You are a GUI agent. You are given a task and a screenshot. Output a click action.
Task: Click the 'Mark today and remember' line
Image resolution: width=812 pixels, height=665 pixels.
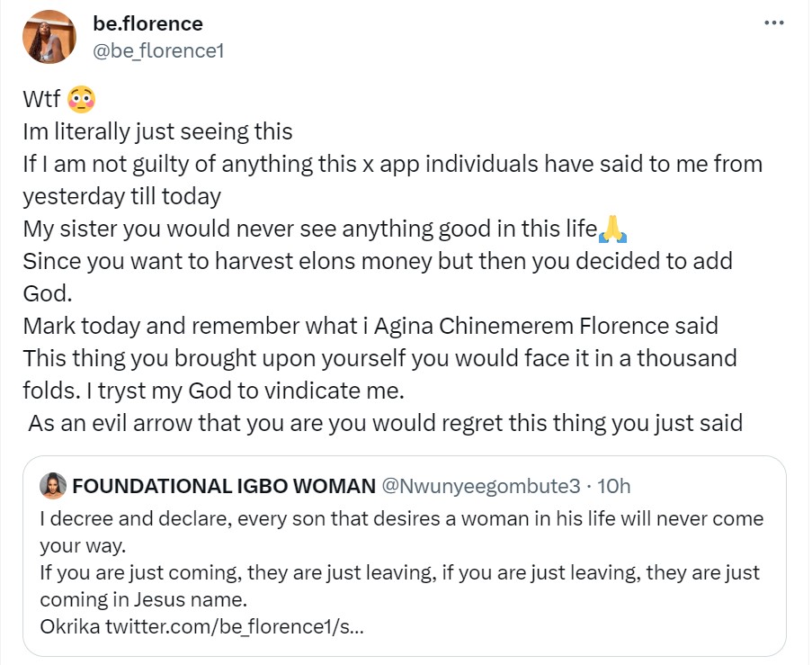pyautogui.click(x=370, y=326)
